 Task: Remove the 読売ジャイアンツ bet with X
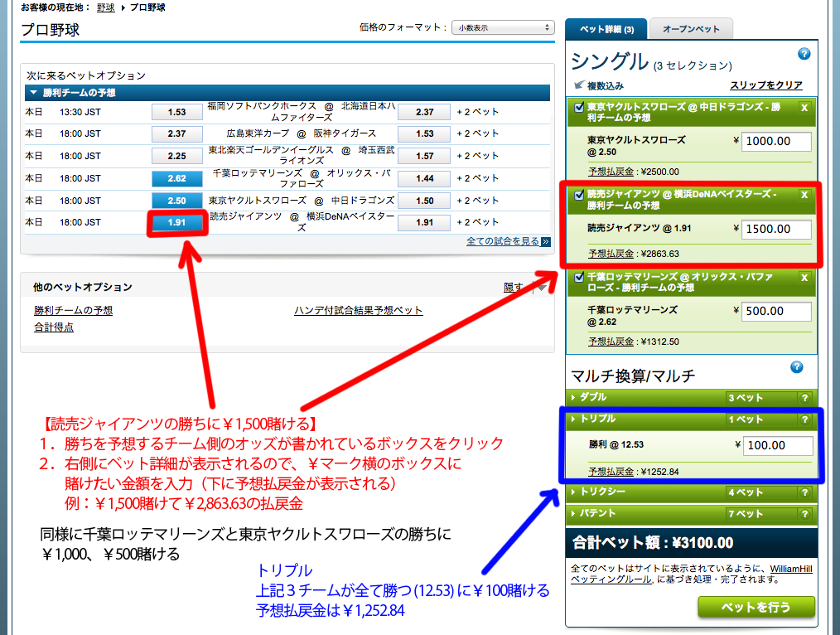(804, 195)
